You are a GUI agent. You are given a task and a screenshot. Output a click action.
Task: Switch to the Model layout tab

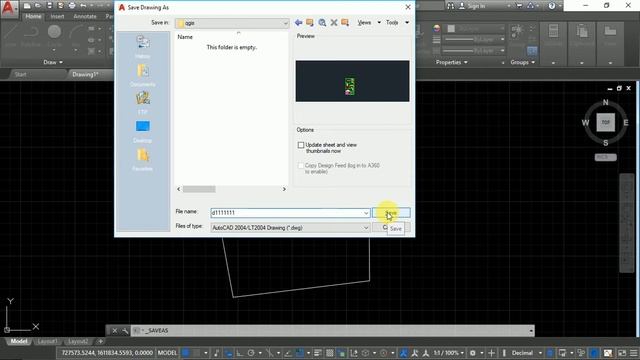point(19,341)
